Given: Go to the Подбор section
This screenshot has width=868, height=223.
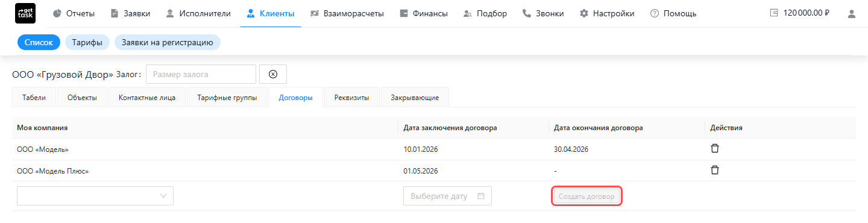Looking at the screenshot, I should [485, 13].
